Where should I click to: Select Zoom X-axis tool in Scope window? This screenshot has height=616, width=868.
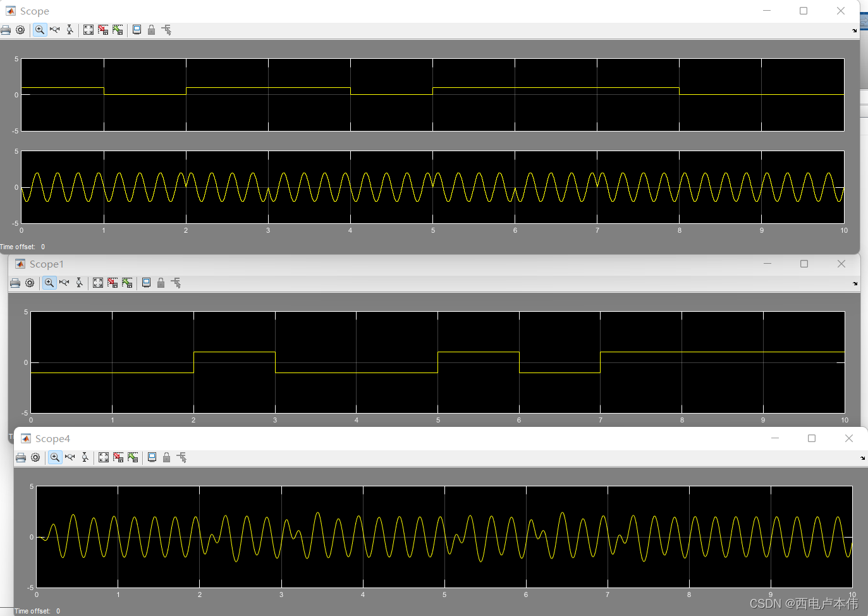(x=55, y=30)
